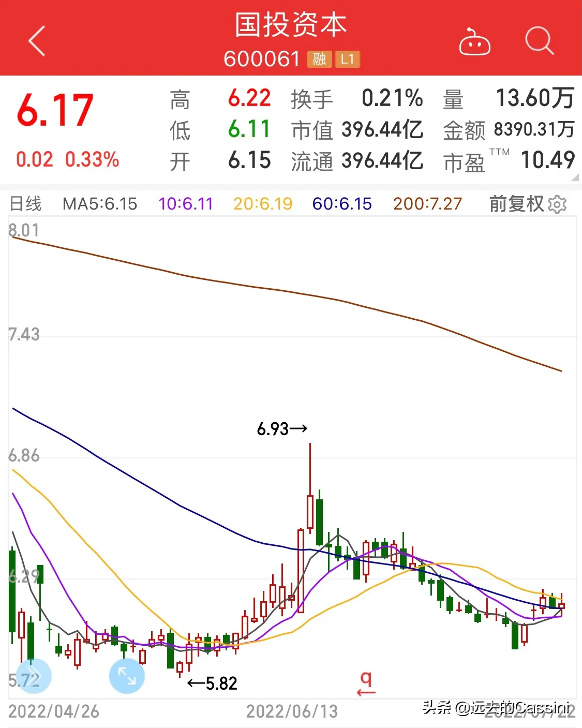
Task: Tap the 低 label
Action: click(180, 130)
